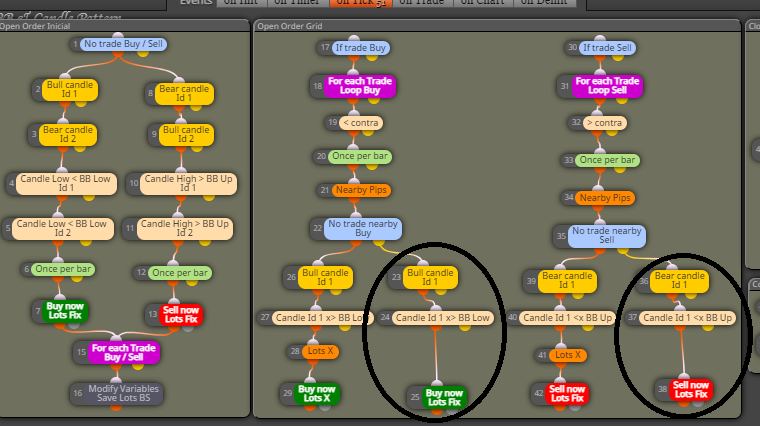Select block 38 Sell now Lots Fix
The height and width of the screenshot is (426, 760).
point(691,389)
